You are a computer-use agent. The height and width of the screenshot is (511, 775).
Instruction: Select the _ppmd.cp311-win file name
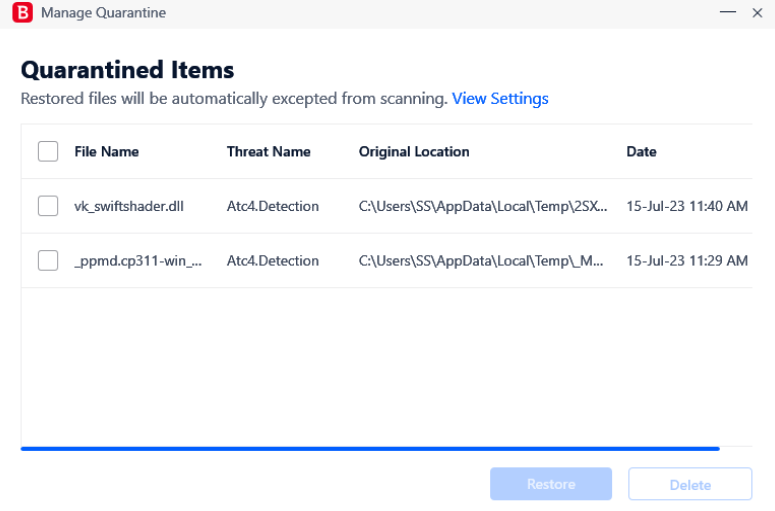click(x=138, y=261)
